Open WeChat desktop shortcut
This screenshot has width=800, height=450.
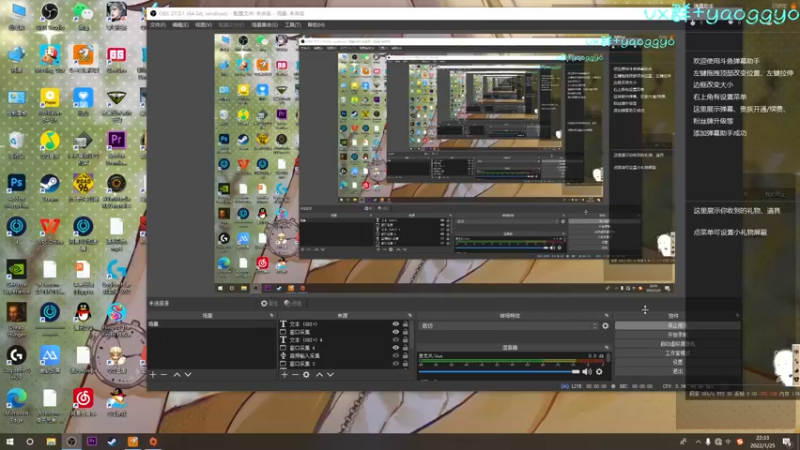83,15
